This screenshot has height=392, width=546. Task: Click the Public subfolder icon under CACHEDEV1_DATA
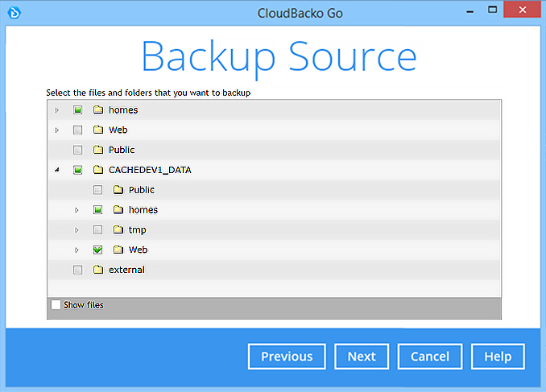(118, 190)
